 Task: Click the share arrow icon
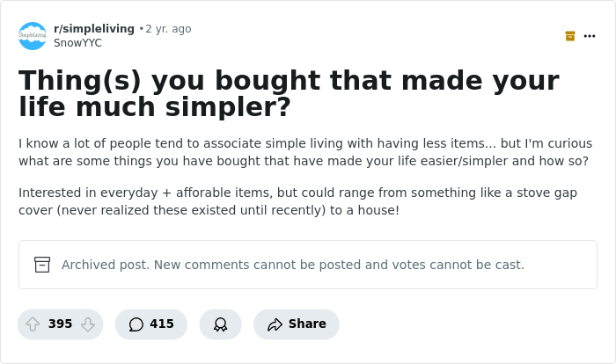pyautogui.click(x=275, y=324)
